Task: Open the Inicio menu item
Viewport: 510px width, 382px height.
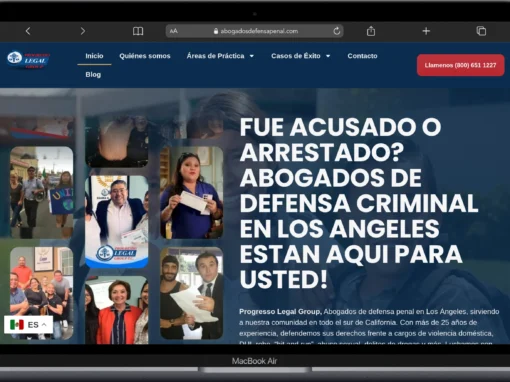Action: pyautogui.click(x=94, y=56)
